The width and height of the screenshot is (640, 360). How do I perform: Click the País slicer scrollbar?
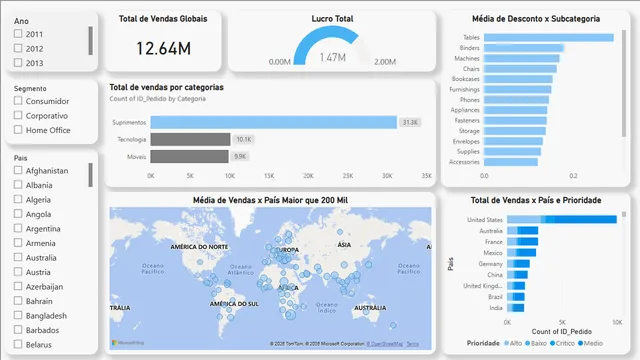[91, 175]
